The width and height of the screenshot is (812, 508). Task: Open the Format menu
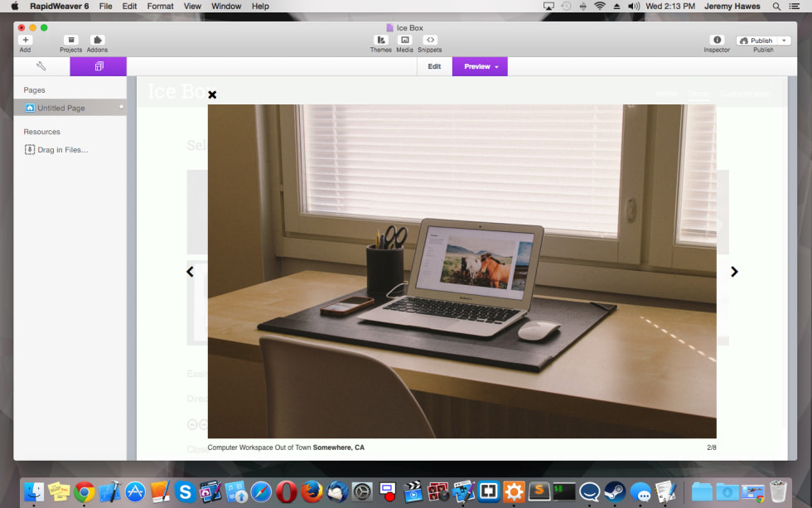point(160,6)
